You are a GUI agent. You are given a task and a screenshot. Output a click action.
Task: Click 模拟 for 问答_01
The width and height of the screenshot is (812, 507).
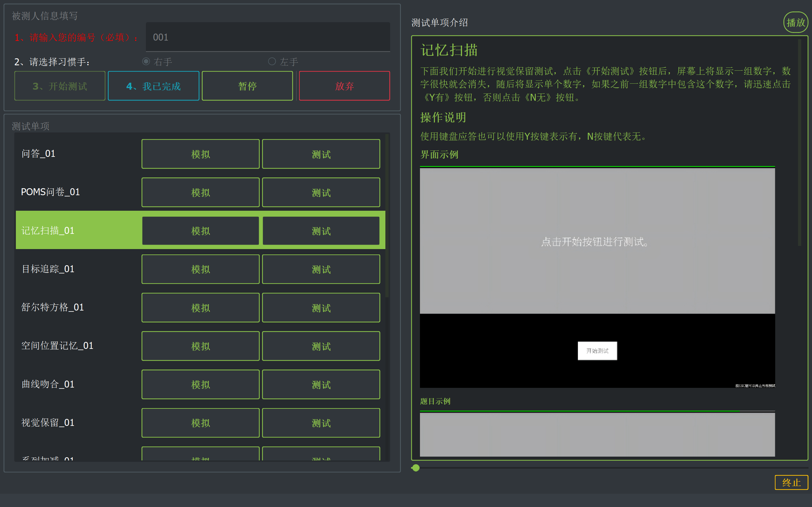tap(200, 154)
